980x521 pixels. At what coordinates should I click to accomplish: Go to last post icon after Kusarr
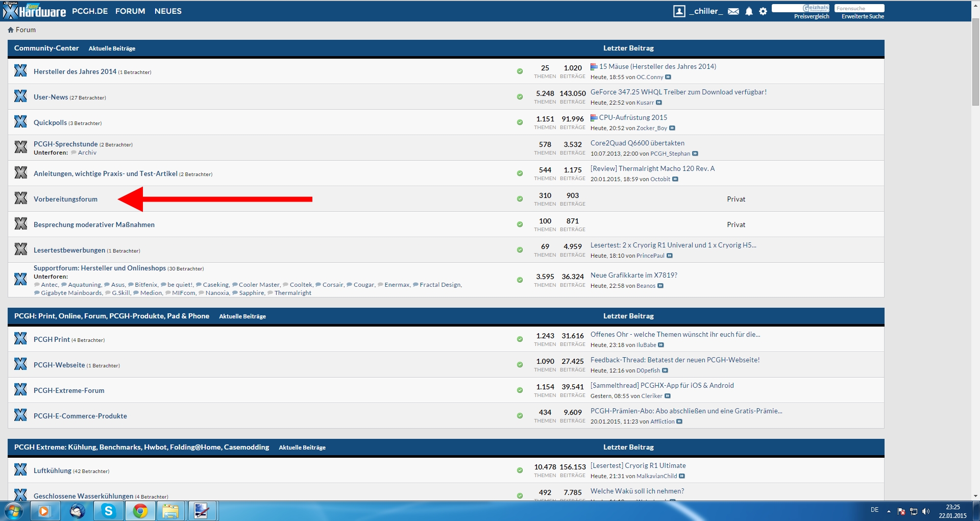point(659,103)
